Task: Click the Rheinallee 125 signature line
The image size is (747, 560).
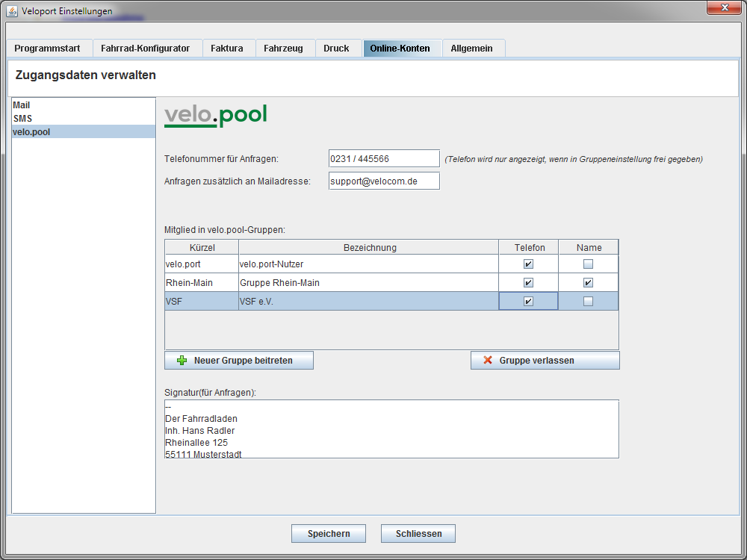Action: [196, 443]
